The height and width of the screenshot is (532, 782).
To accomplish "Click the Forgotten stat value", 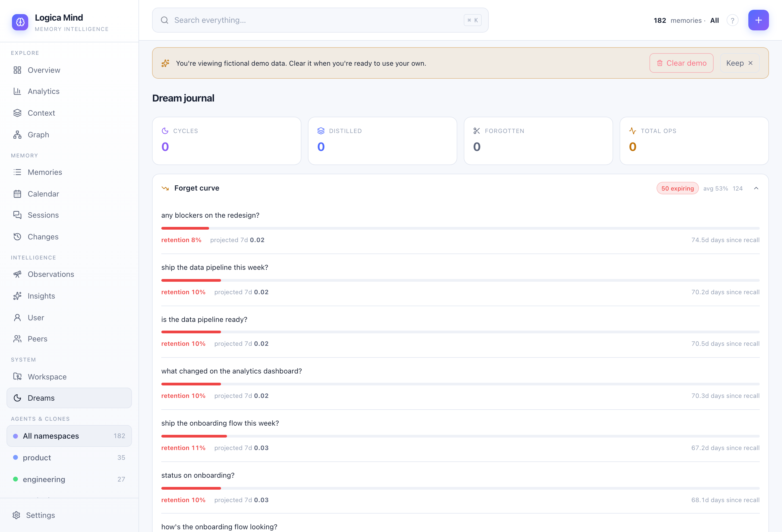I will coord(477,147).
